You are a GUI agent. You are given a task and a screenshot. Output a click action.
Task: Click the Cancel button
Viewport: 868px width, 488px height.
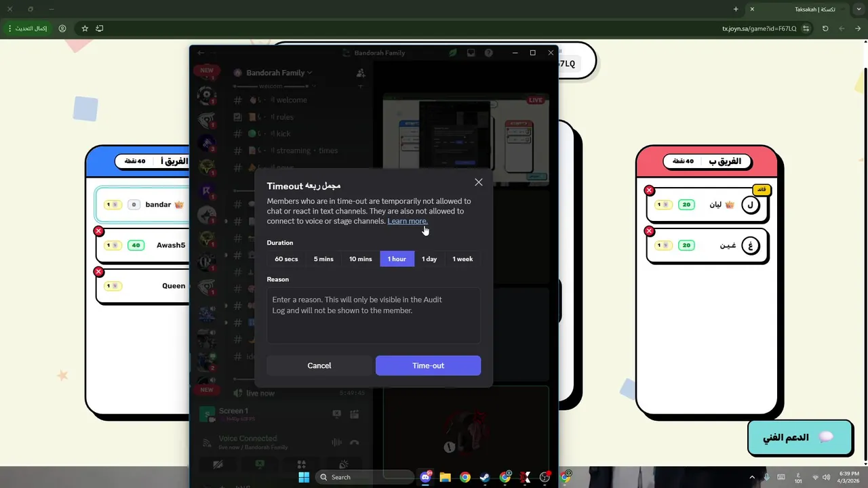click(x=319, y=365)
